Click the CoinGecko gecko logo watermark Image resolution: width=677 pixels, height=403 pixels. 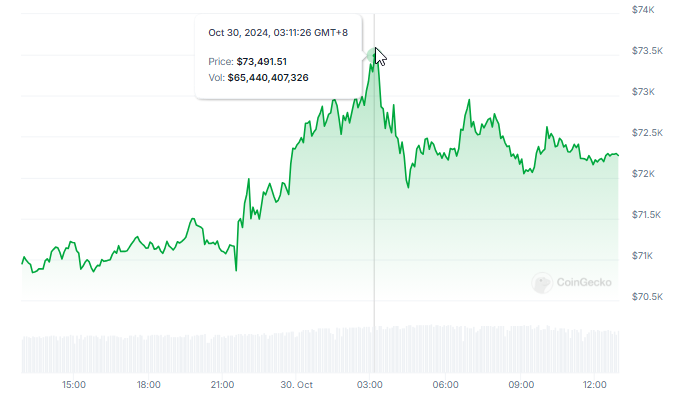point(542,284)
